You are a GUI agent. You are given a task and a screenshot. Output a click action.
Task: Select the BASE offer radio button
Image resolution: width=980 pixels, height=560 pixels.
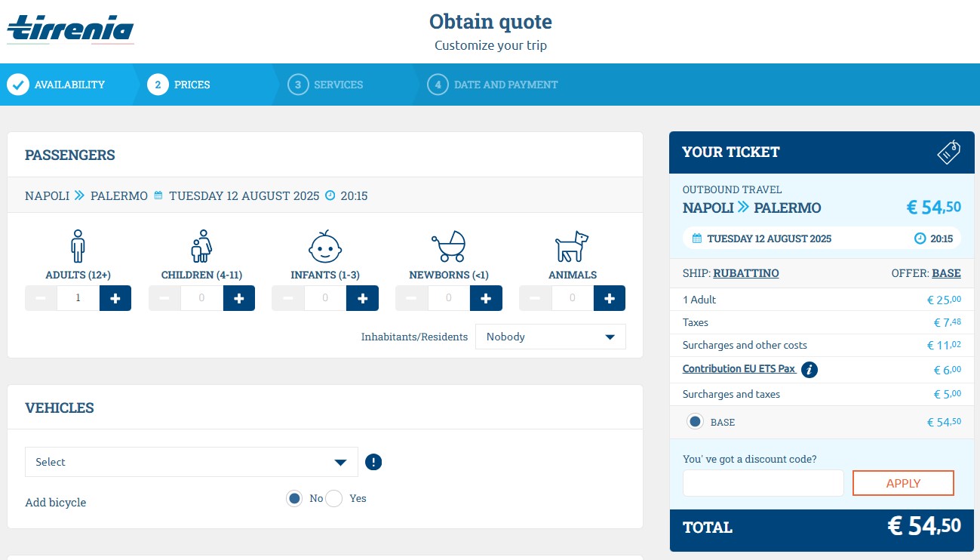695,422
